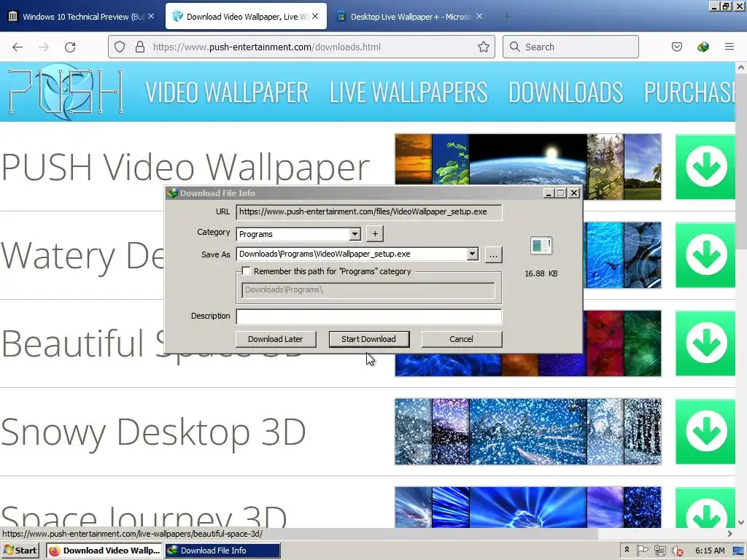Close the Desktop Live Wallpaper+ tab

[479, 16]
